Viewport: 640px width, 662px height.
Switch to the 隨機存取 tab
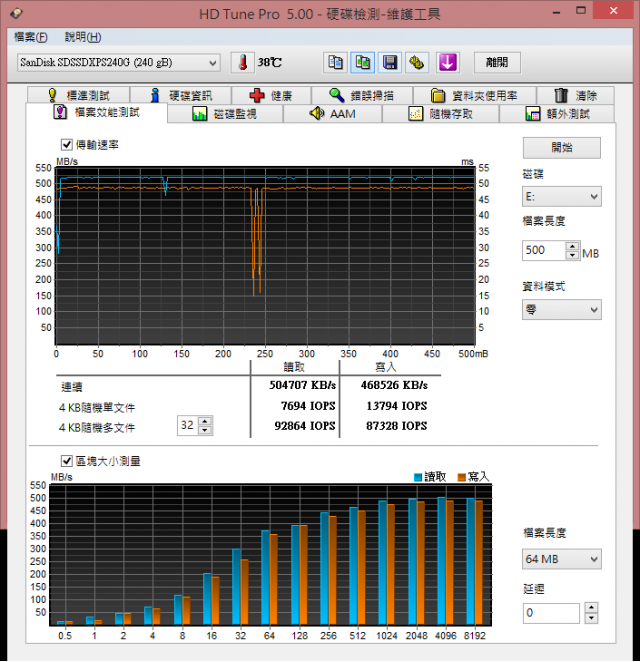441,114
